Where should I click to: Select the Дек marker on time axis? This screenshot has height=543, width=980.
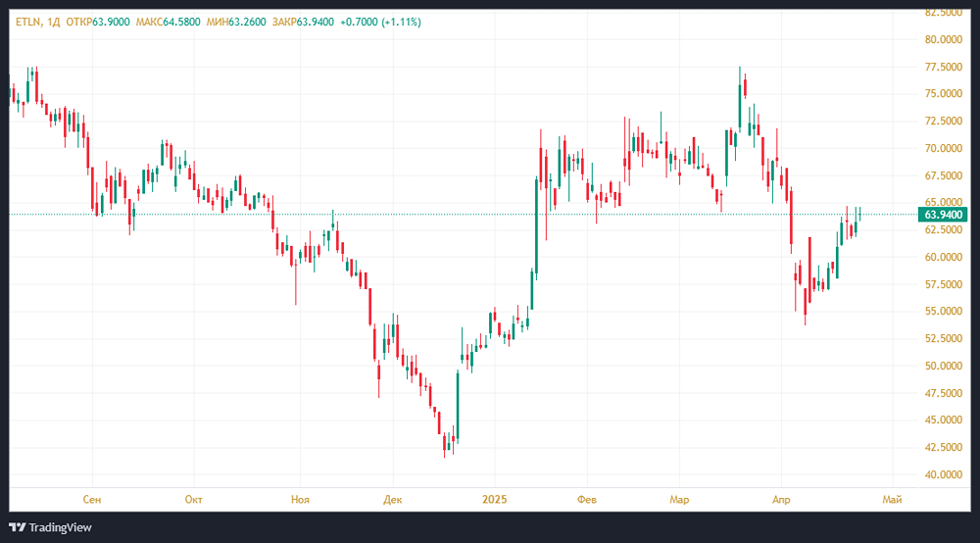(x=393, y=500)
